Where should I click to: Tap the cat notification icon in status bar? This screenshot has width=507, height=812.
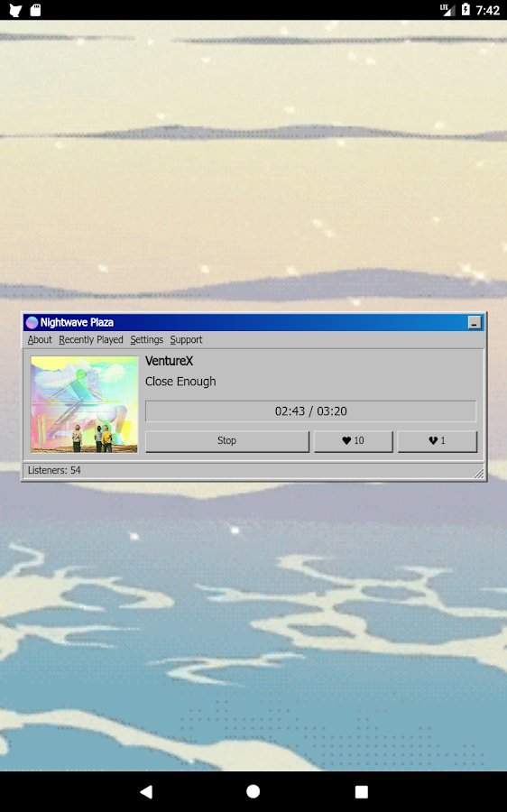(15, 10)
